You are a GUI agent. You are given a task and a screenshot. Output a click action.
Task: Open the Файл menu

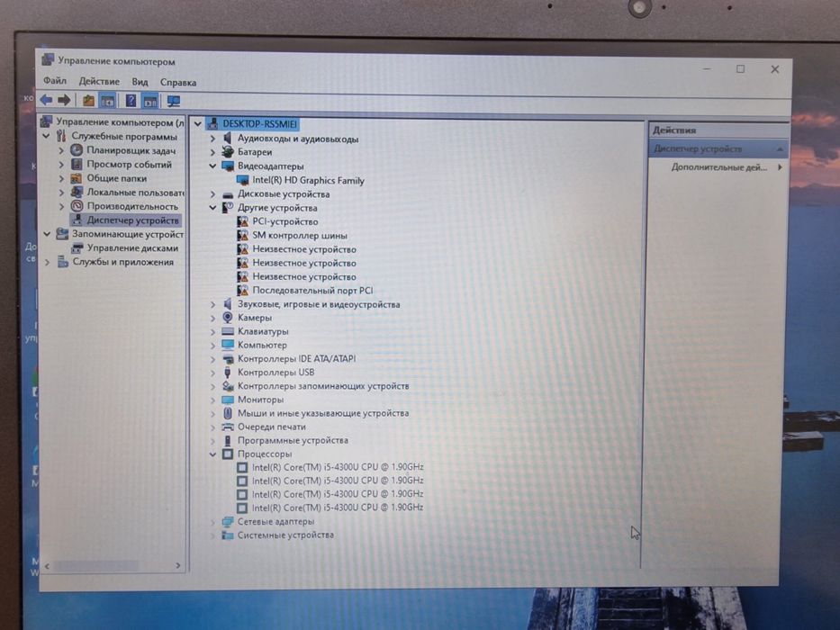coord(55,81)
